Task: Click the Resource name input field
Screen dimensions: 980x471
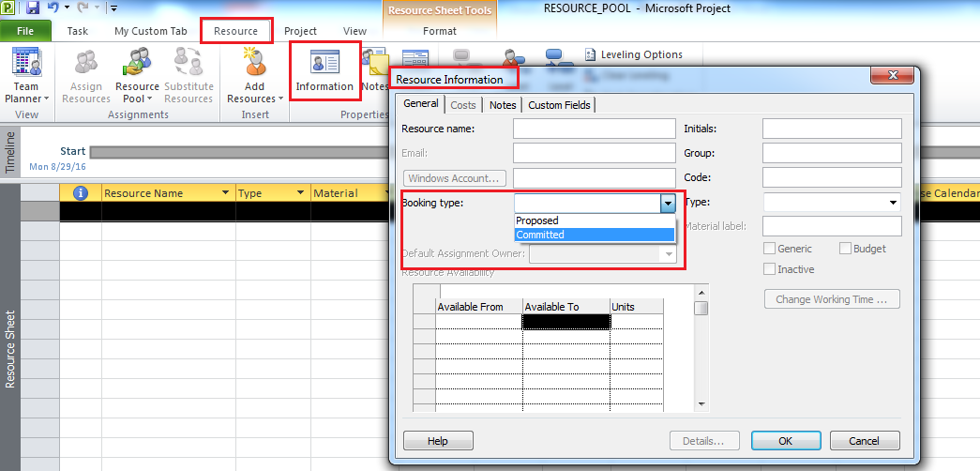Action: pyautogui.click(x=595, y=129)
